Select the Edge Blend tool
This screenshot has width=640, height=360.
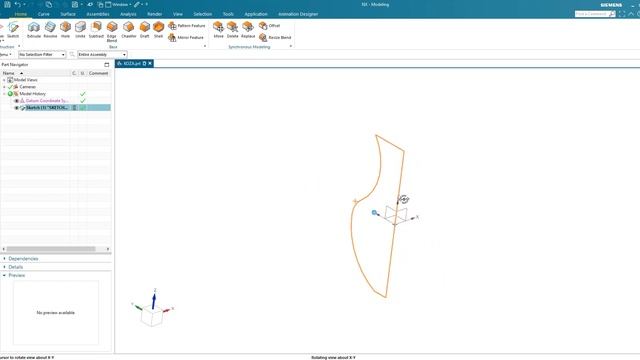pyautogui.click(x=112, y=32)
